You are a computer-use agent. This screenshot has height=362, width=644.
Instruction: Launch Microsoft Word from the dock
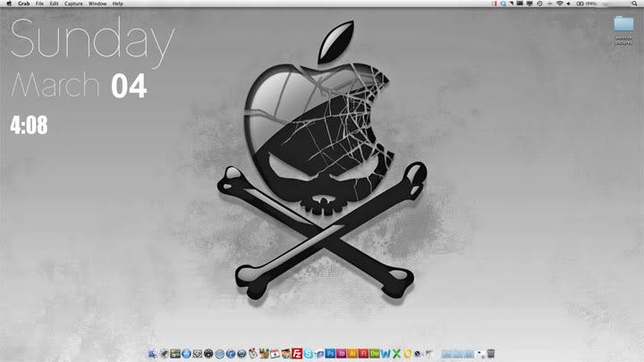[x=386, y=353]
